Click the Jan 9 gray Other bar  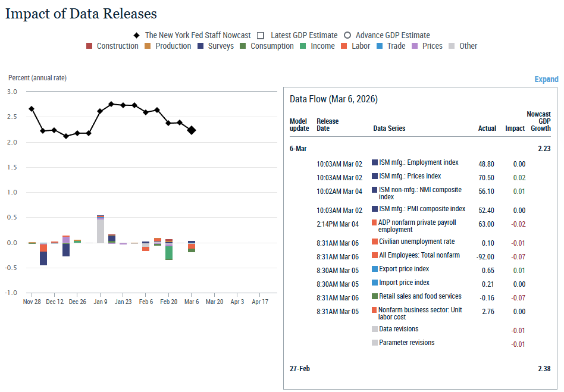(x=101, y=231)
